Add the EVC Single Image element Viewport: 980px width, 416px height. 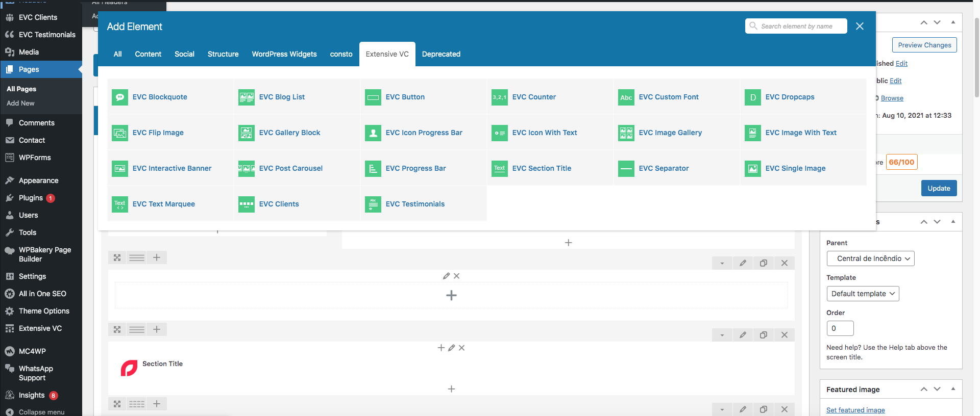[x=803, y=168]
